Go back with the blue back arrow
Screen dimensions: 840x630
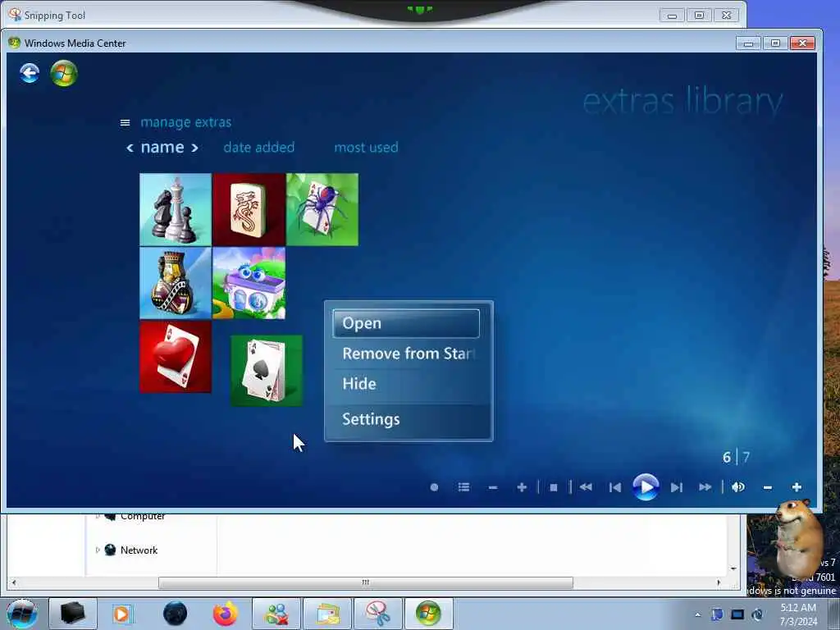click(30, 73)
